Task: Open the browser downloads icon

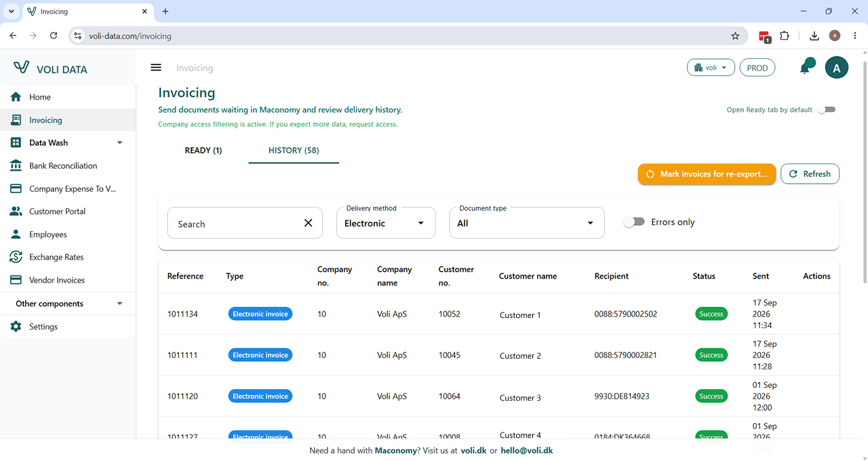Action: 814,36
